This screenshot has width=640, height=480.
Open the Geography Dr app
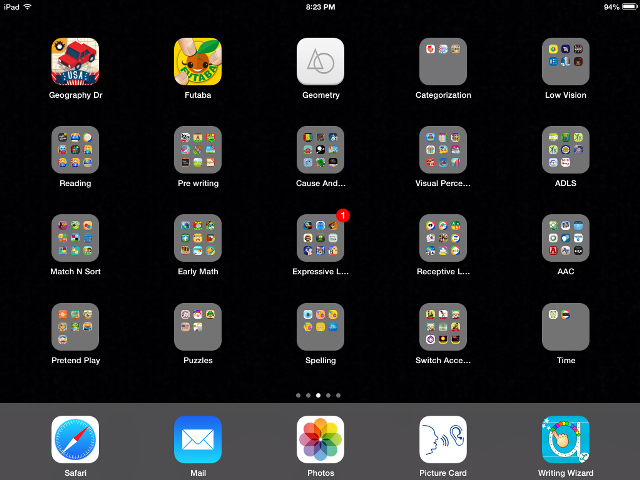[x=75, y=62]
